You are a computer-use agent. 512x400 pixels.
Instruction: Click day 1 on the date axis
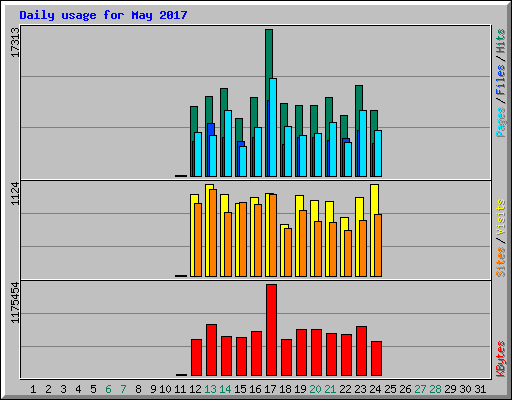33,389
